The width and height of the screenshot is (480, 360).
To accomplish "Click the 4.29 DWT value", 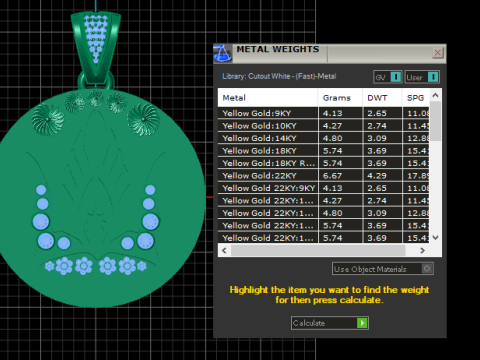I will point(377,176).
